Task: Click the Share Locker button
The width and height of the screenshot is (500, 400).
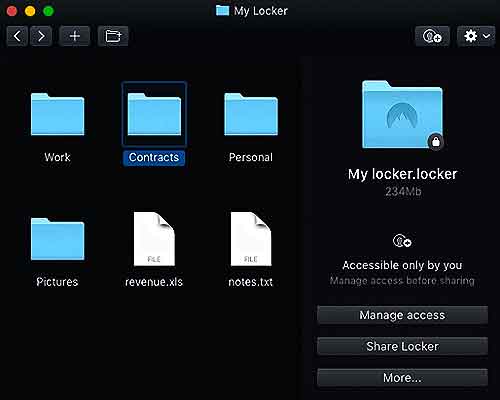Action: (402, 346)
